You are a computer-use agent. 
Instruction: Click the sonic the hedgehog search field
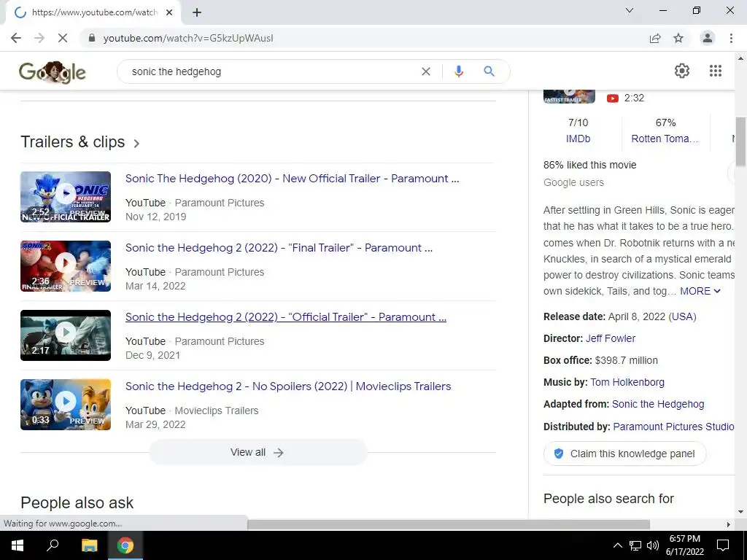tap(271, 71)
